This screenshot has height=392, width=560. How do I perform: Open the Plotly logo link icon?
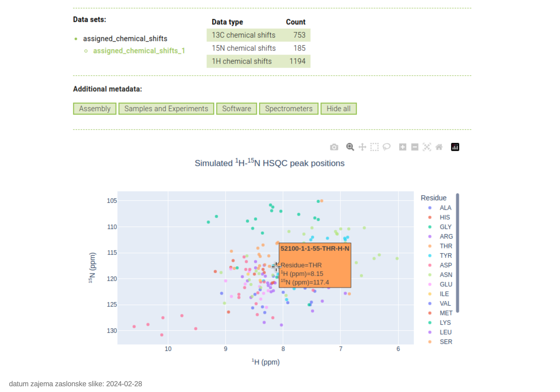(x=455, y=147)
